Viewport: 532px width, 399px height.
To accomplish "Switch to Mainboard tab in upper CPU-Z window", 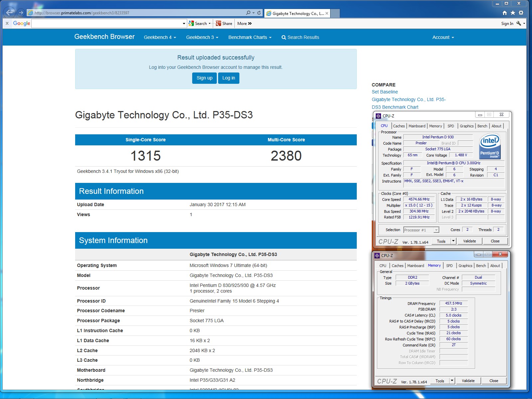I will click(x=417, y=126).
